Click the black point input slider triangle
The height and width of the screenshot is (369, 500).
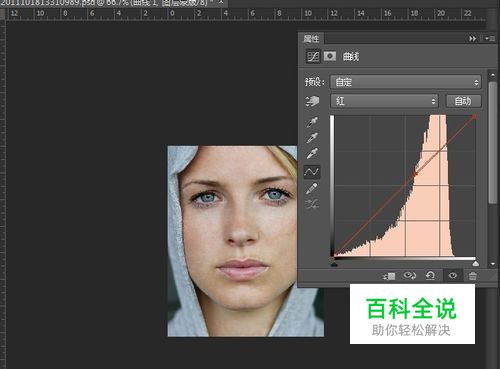coord(334,264)
